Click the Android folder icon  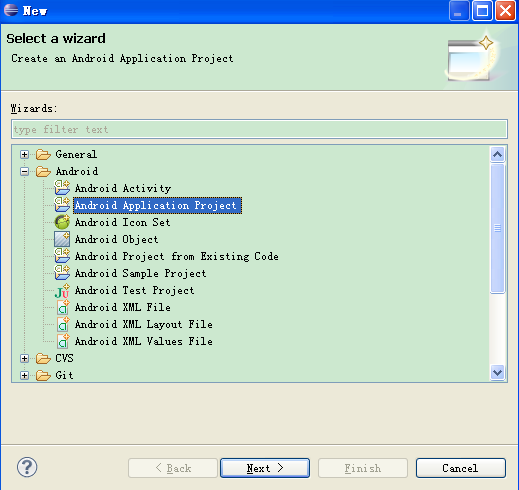[43, 171]
